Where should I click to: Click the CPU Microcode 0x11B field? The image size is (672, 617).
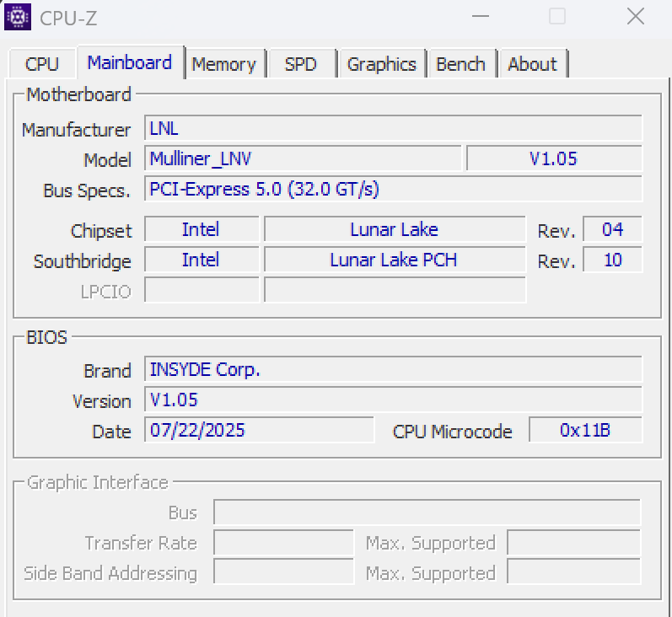pos(585,430)
